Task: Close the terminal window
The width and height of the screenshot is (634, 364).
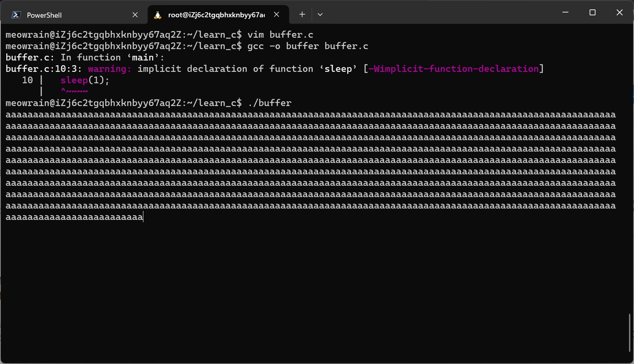Action: point(619,13)
